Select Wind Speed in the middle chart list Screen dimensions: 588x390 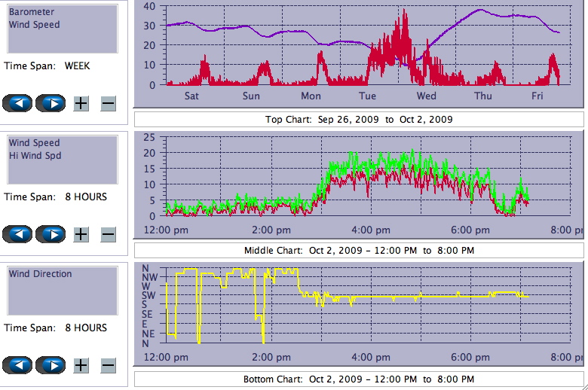[x=34, y=143]
